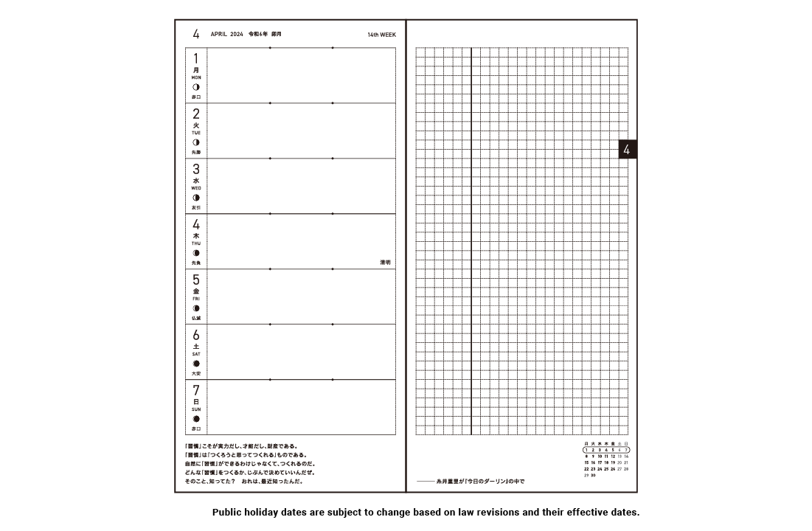Click inside Friday's blank entry area
812x531 pixels.
[301, 297]
